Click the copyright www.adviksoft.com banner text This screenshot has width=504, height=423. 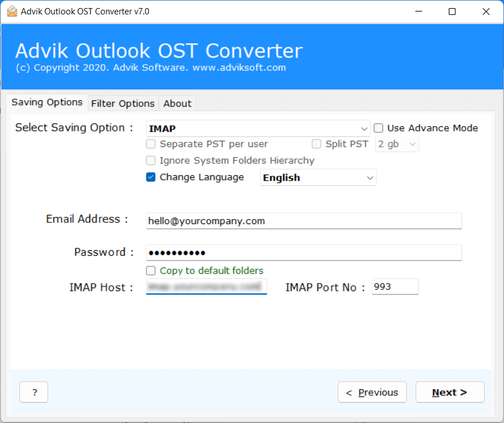pyautogui.click(x=151, y=67)
